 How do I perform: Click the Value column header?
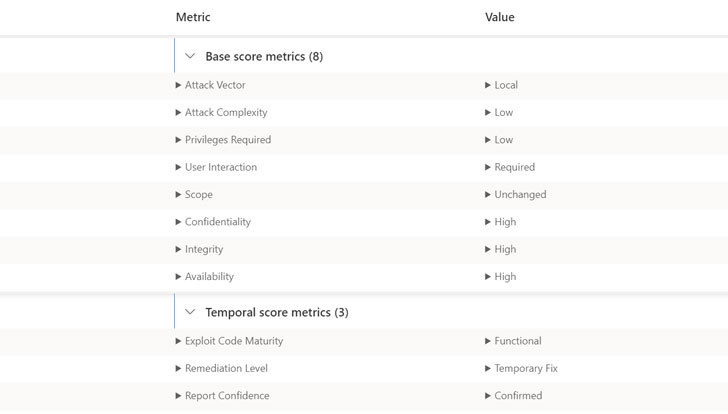[x=500, y=18]
